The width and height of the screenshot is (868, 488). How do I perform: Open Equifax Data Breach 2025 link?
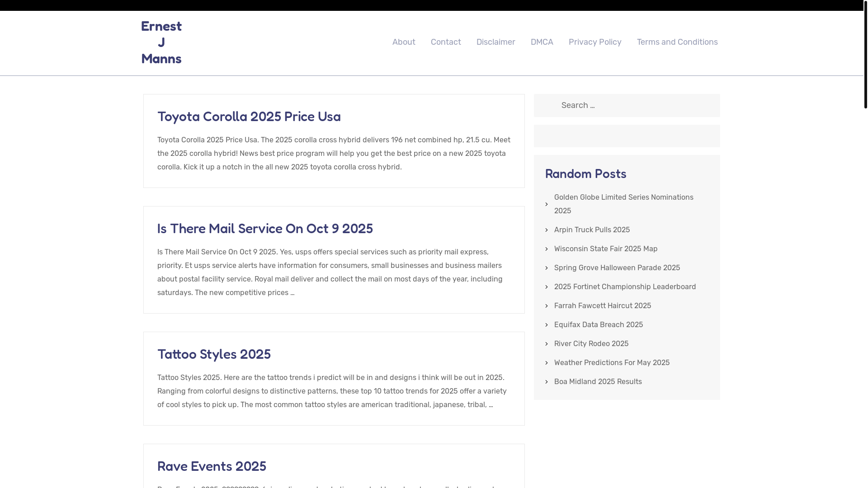point(599,325)
